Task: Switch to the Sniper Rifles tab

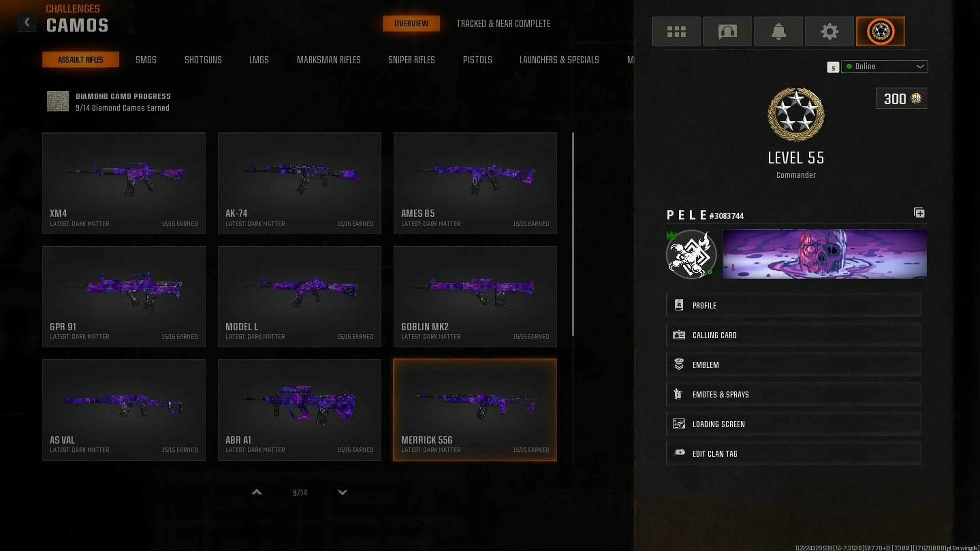Action: 411,60
